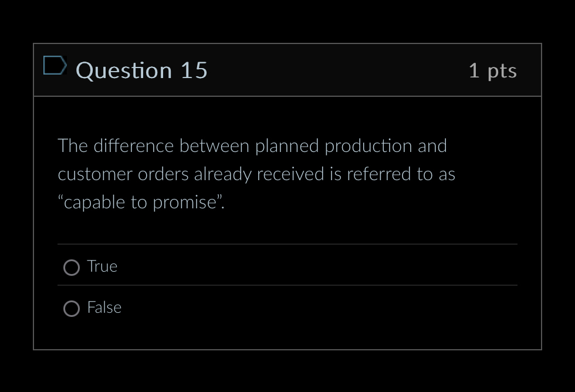
Task: Click the capable to promise question text
Action: point(256,174)
